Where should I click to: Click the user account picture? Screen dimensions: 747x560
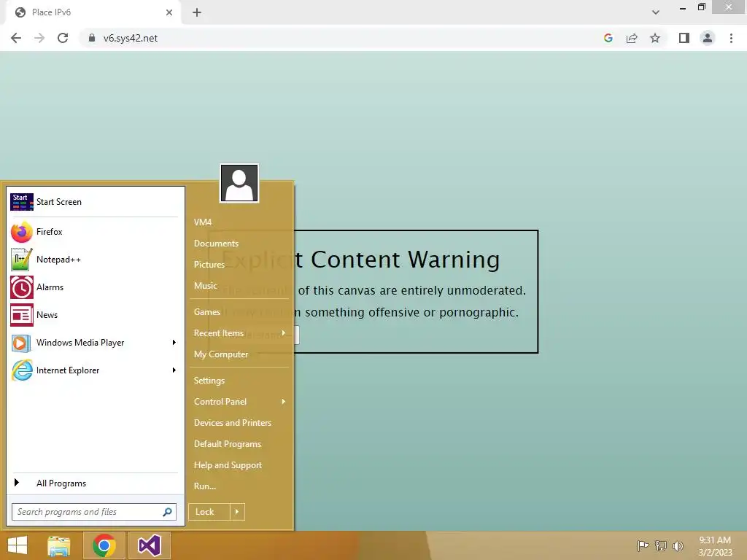[239, 183]
